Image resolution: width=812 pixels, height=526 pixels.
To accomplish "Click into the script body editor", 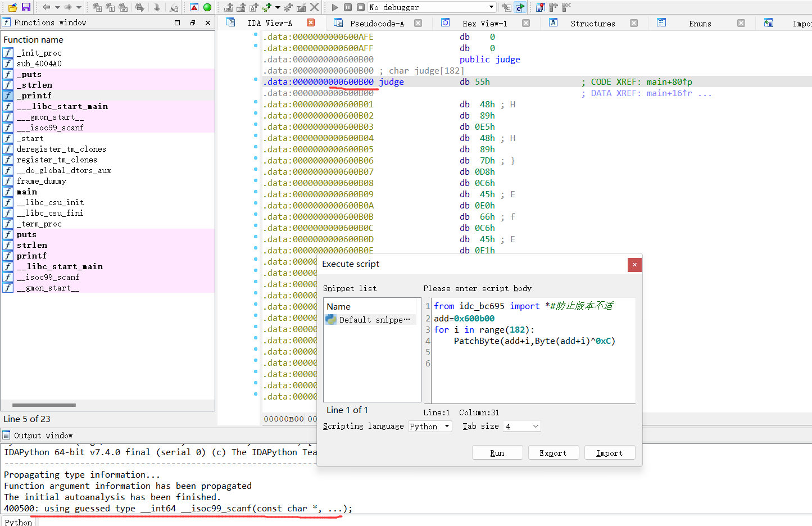I will [534, 351].
